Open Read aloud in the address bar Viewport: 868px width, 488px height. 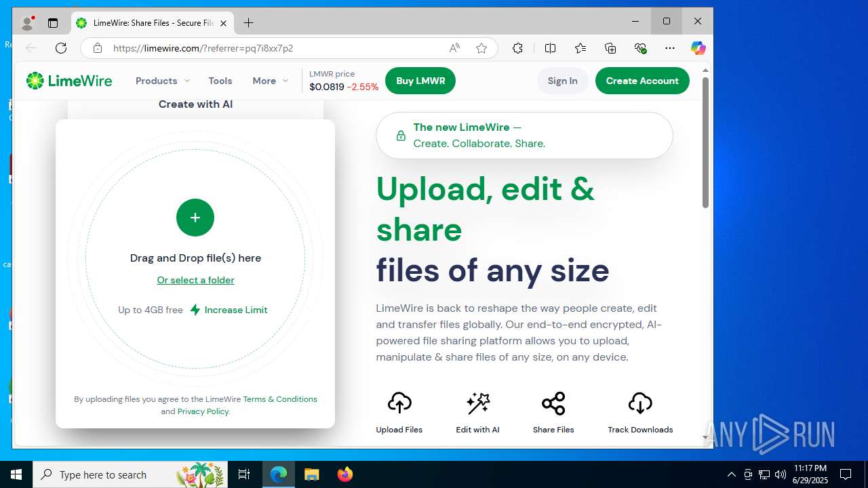pos(454,48)
